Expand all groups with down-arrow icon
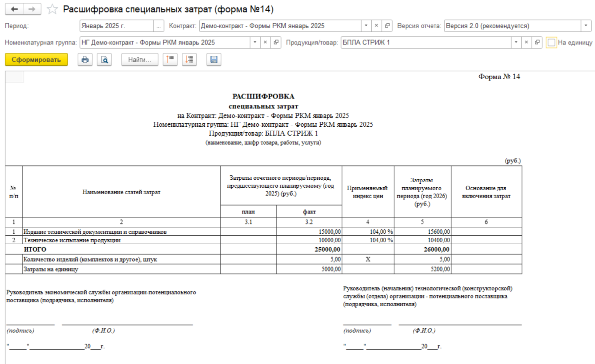 pyautogui.click(x=189, y=60)
